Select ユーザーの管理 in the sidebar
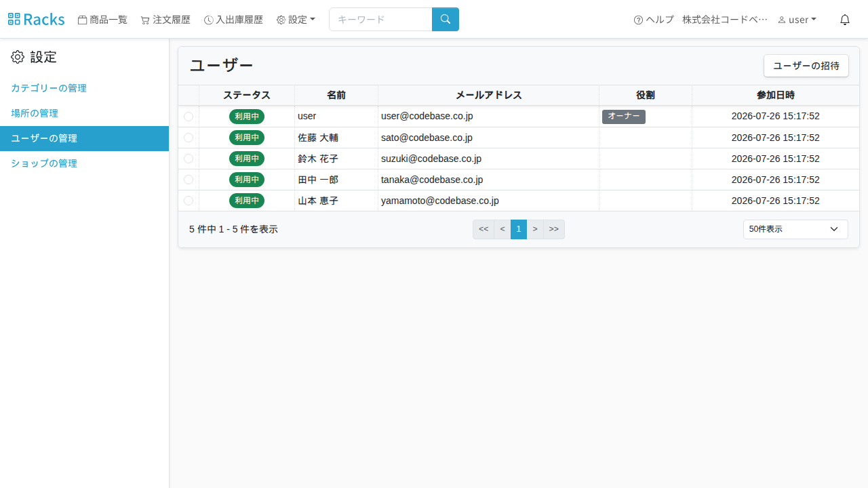The height and width of the screenshot is (488, 868). [x=84, y=138]
